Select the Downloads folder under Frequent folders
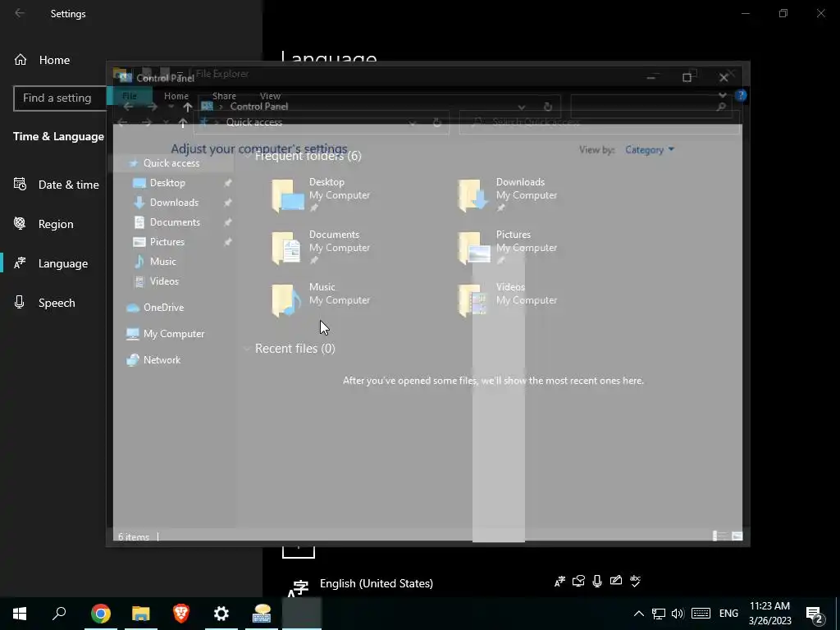This screenshot has height=630, width=840. [508, 195]
